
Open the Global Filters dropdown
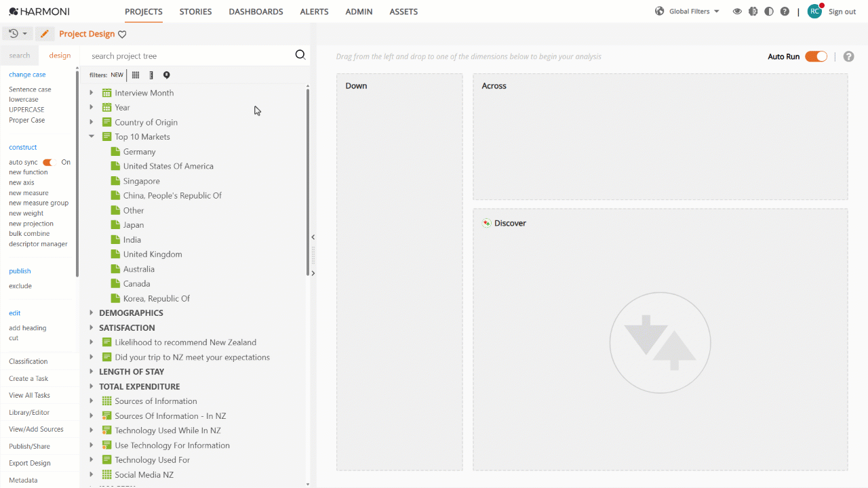pyautogui.click(x=688, y=12)
